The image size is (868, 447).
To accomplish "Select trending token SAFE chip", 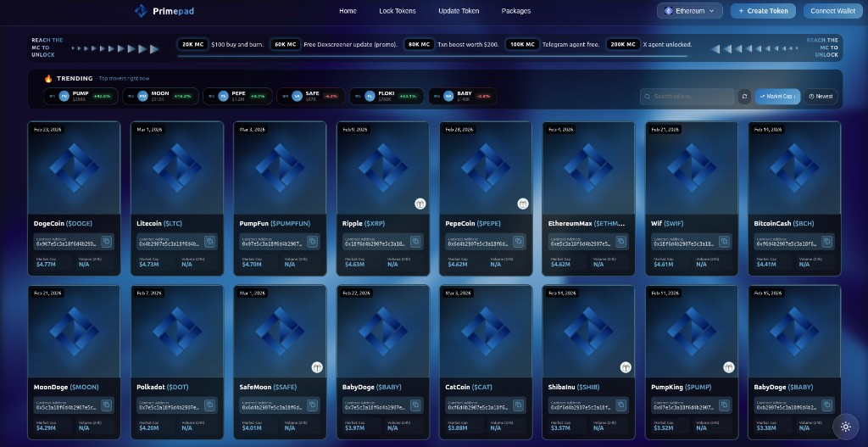I will [x=310, y=97].
